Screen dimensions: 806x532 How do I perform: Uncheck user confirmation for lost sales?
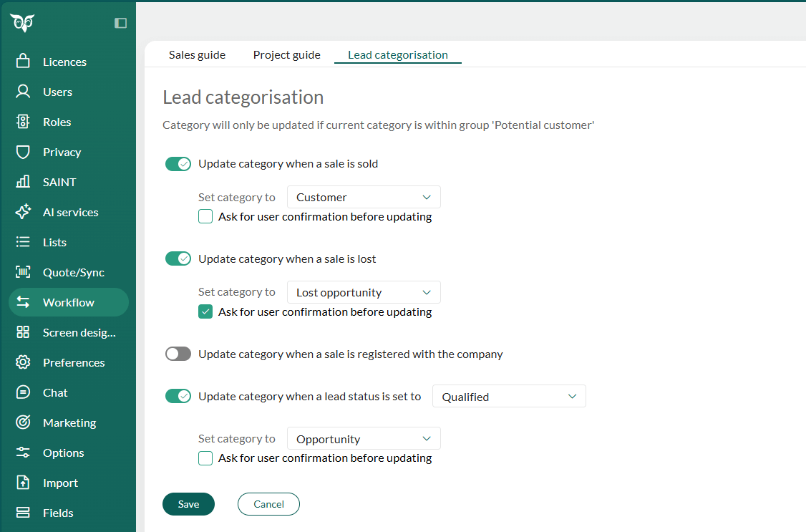(x=205, y=311)
